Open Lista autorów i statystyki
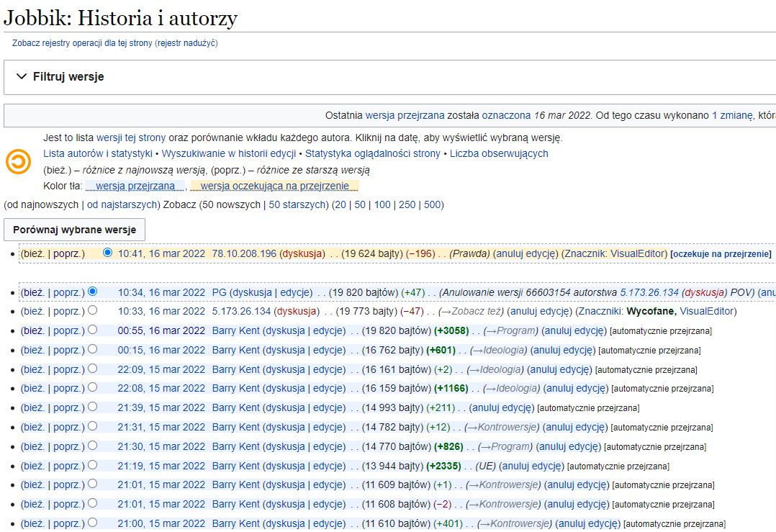 pyautogui.click(x=97, y=153)
